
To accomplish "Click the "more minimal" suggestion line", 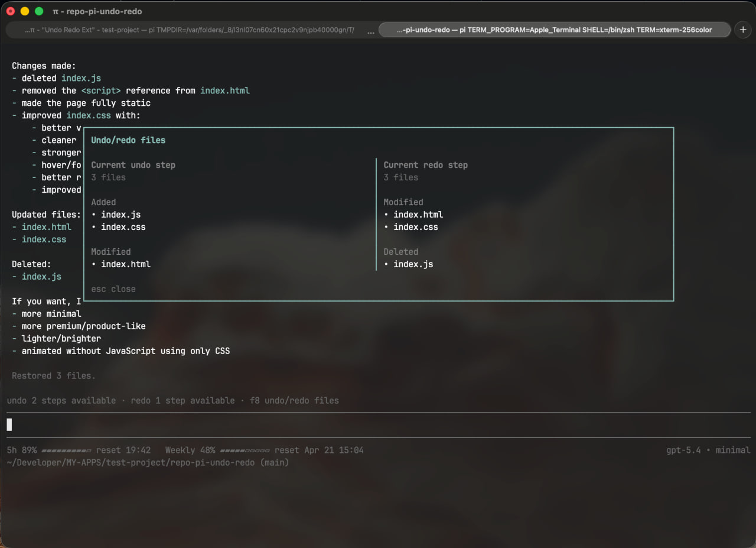I will click(51, 314).
